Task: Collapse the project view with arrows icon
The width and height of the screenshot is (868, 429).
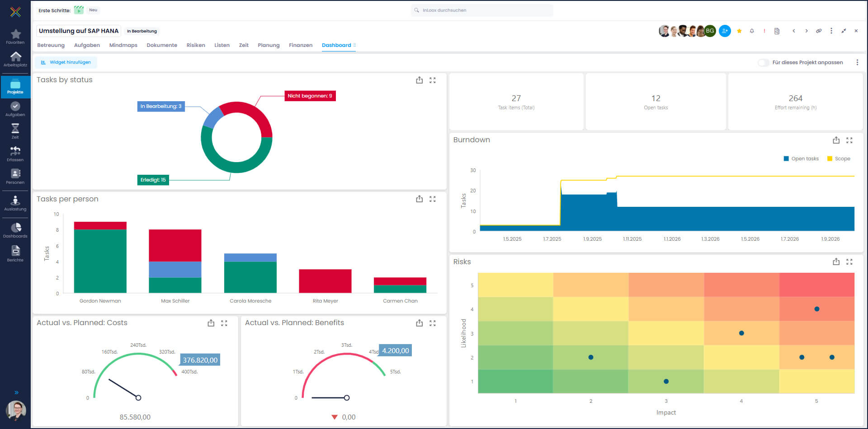Action: pos(844,31)
